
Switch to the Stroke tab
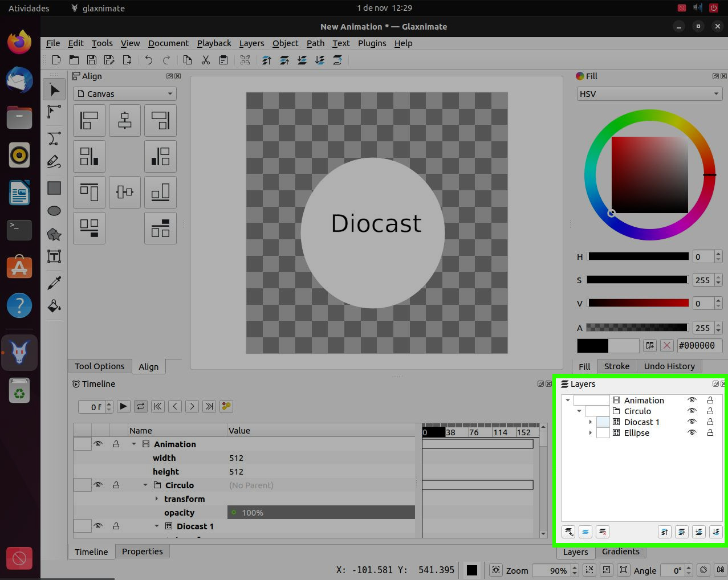click(x=616, y=366)
